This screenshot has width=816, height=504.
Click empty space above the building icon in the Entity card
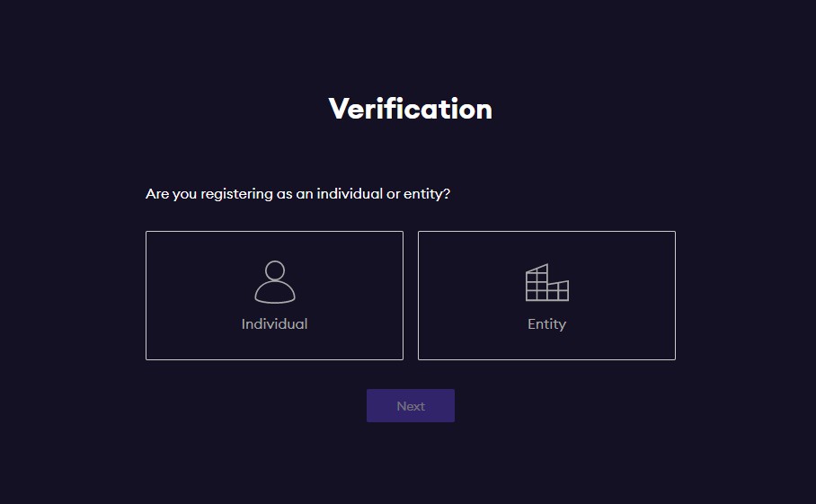click(546, 247)
